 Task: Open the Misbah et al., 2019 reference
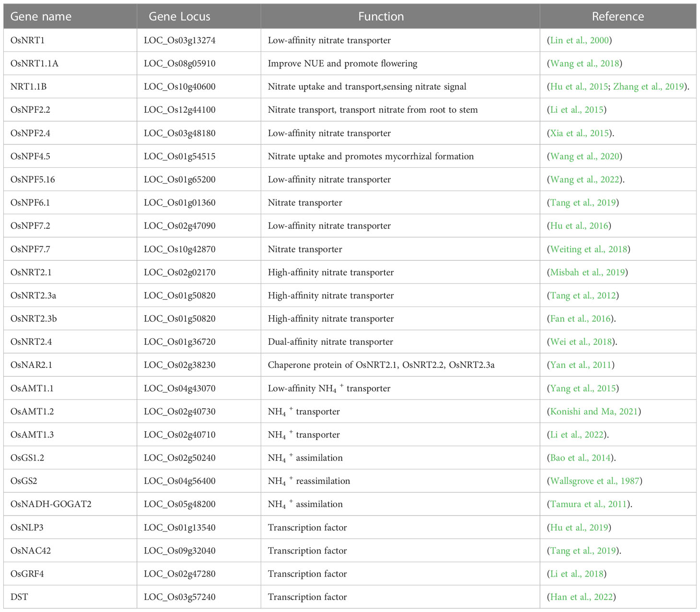tap(587, 272)
